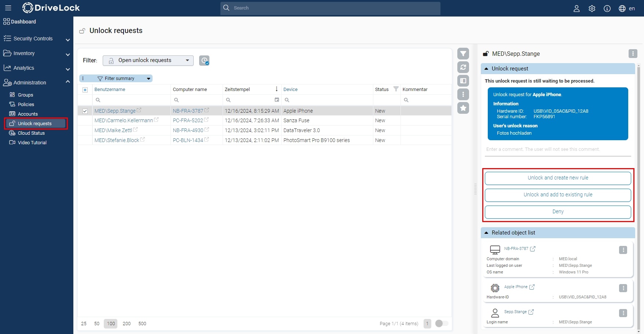Click the Benutzername column search field
This screenshot has height=334, width=644.
coord(131,100)
